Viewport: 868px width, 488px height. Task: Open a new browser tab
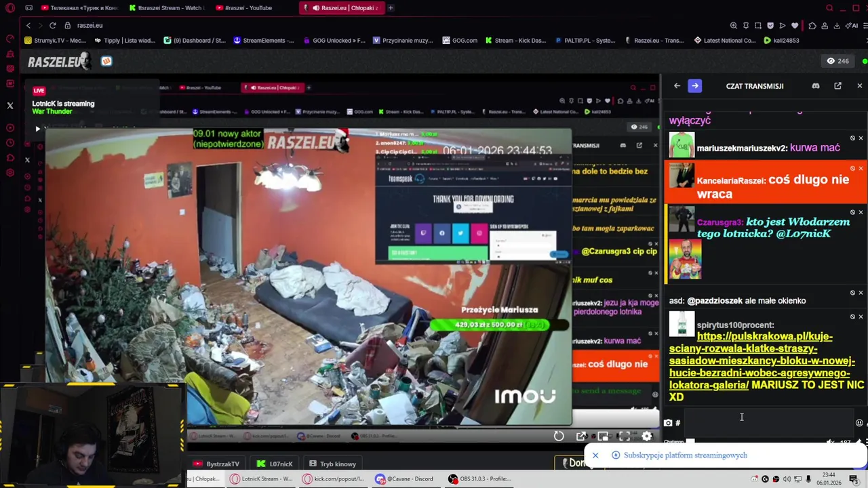coord(391,8)
